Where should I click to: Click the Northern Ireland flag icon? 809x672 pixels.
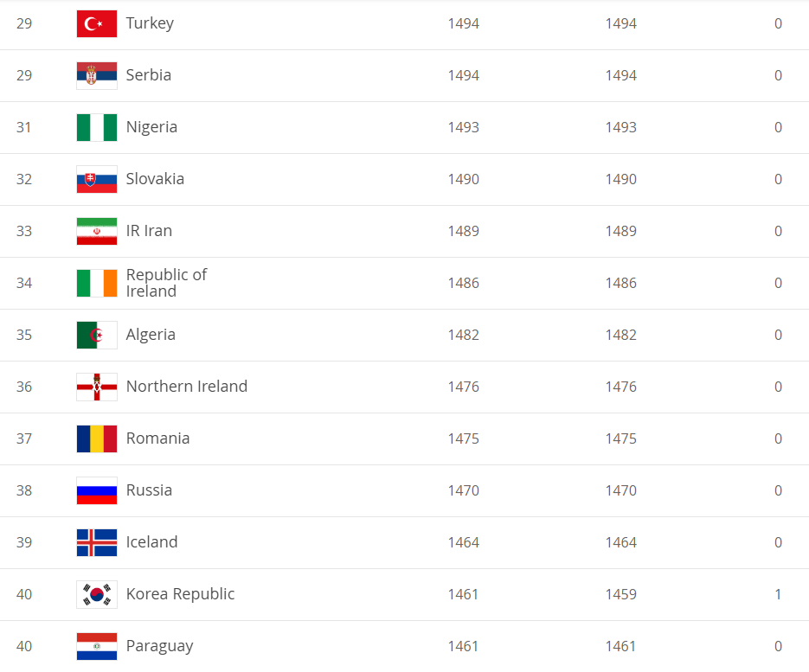96,387
